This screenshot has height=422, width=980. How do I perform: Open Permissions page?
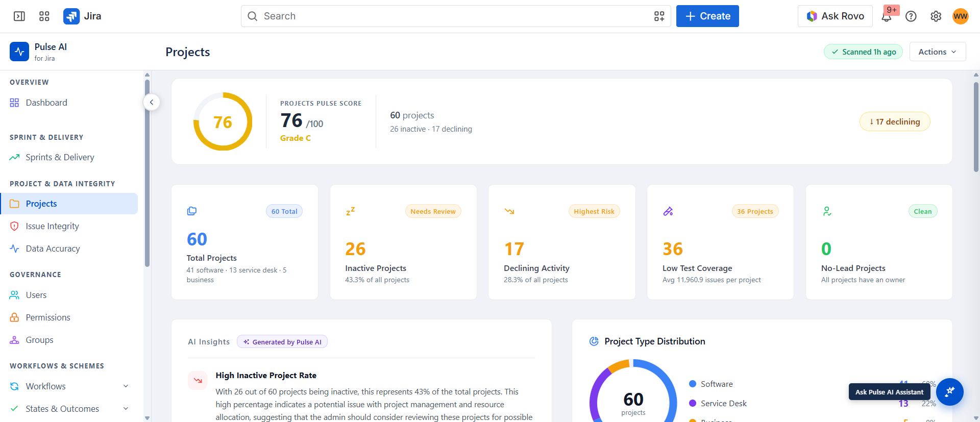point(69,317)
